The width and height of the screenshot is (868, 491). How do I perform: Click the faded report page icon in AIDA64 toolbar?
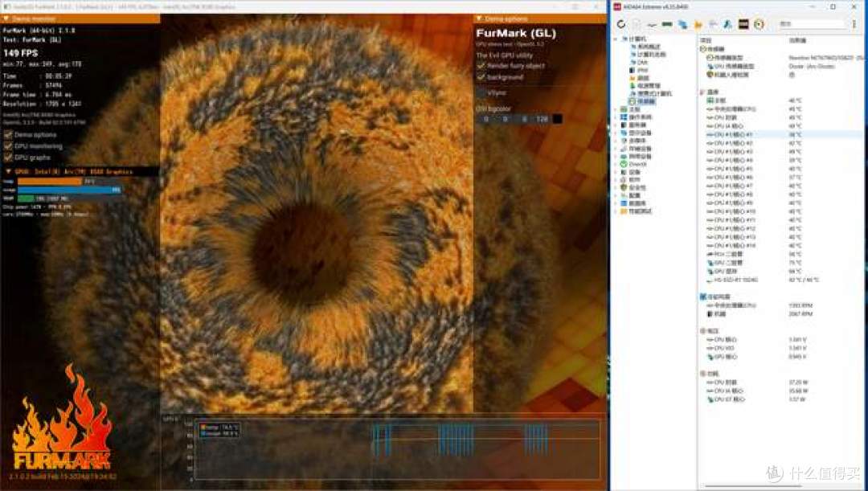click(637, 24)
